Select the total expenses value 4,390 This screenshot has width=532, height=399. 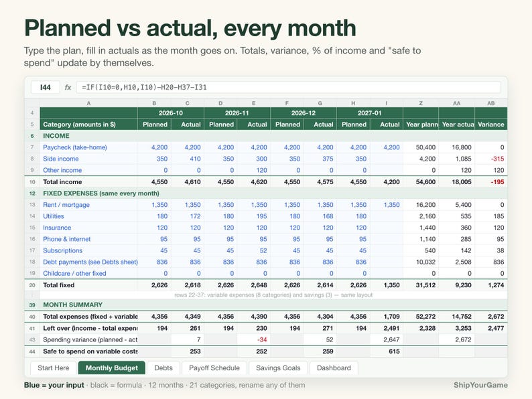pyautogui.click(x=253, y=316)
